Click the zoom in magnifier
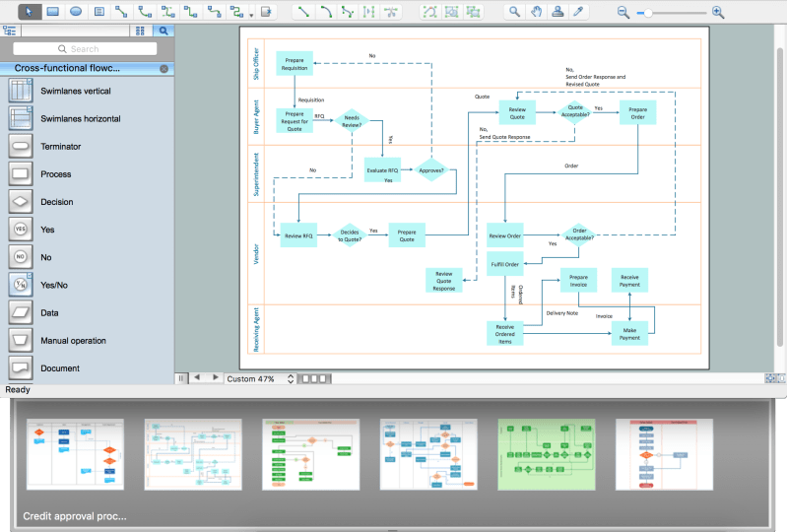The height and width of the screenshot is (532, 787). [x=718, y=12]
